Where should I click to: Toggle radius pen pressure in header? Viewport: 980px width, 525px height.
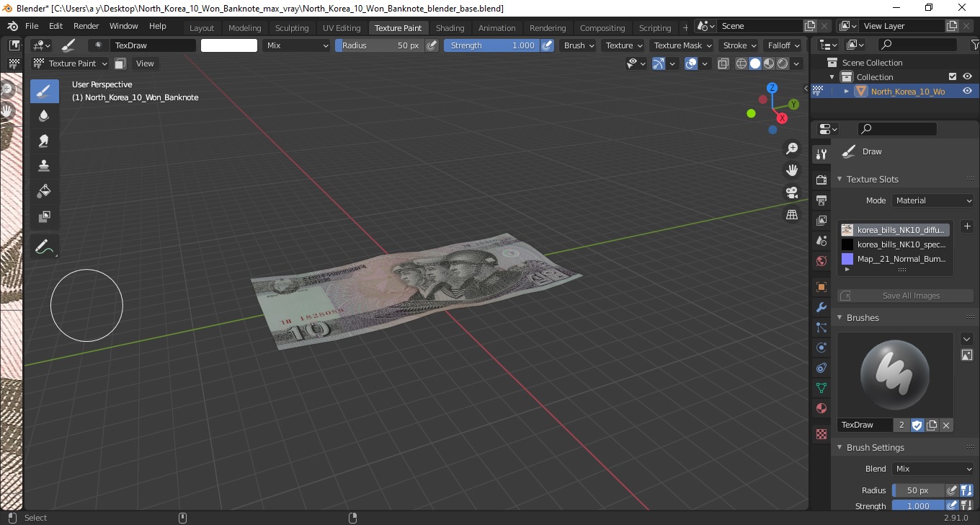[x=432, y=45]
